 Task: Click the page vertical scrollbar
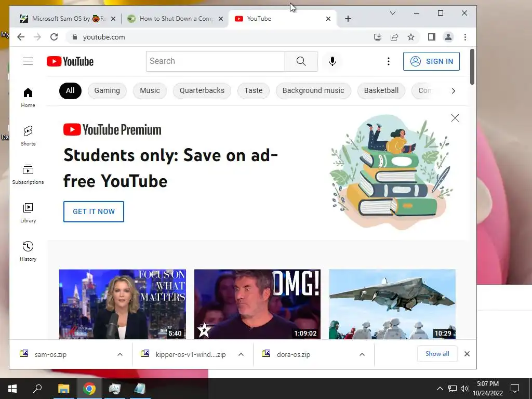pos(472,67)
